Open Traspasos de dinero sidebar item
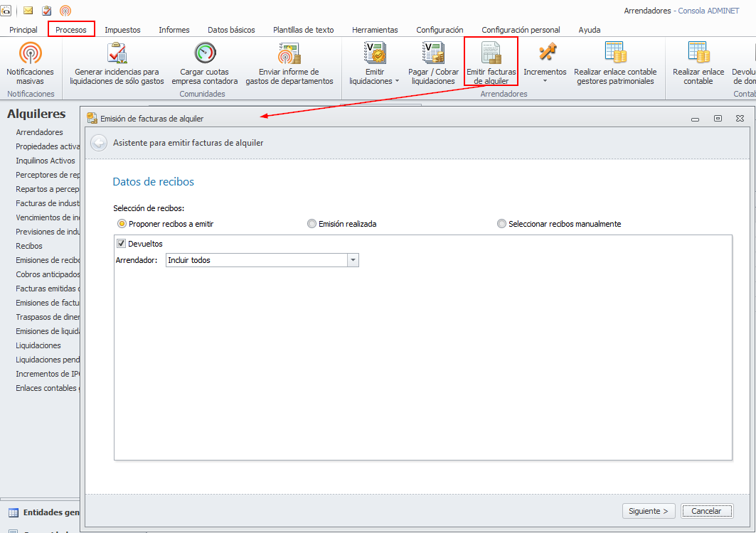 coord(48,317)
